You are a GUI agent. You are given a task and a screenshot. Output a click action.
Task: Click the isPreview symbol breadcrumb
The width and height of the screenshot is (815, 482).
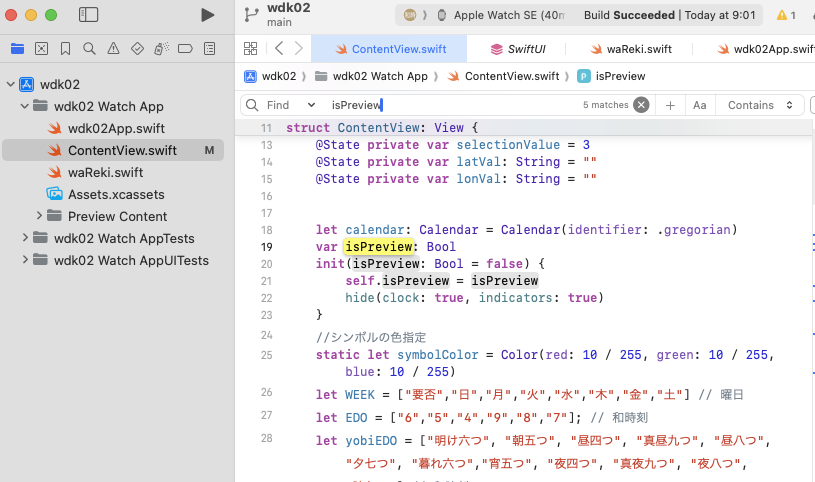pos(611,76)
